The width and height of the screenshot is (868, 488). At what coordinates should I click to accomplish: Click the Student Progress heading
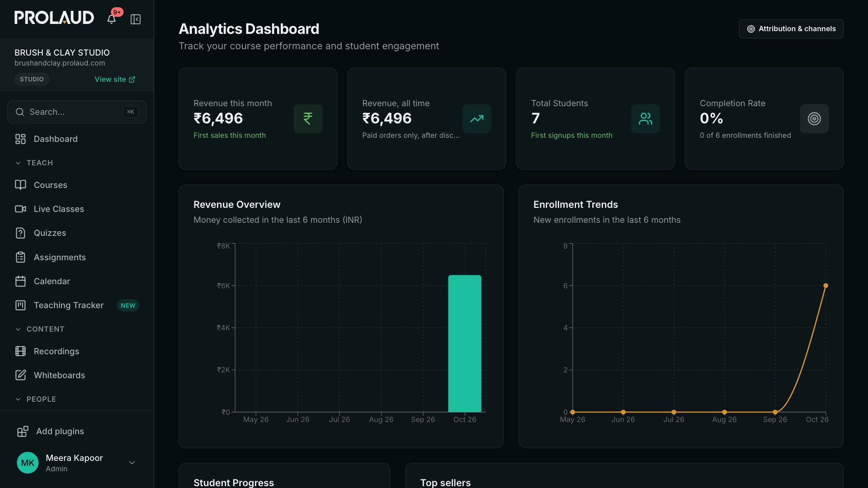click(x=234, y=483)
